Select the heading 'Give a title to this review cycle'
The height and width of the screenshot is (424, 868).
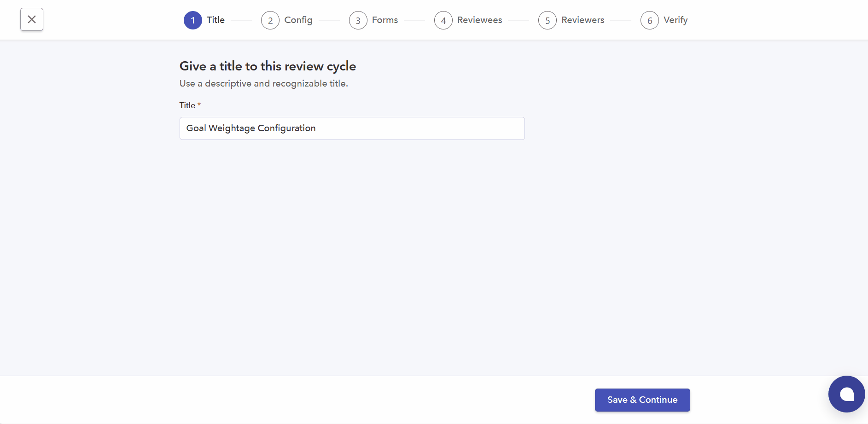pos(268,66)
